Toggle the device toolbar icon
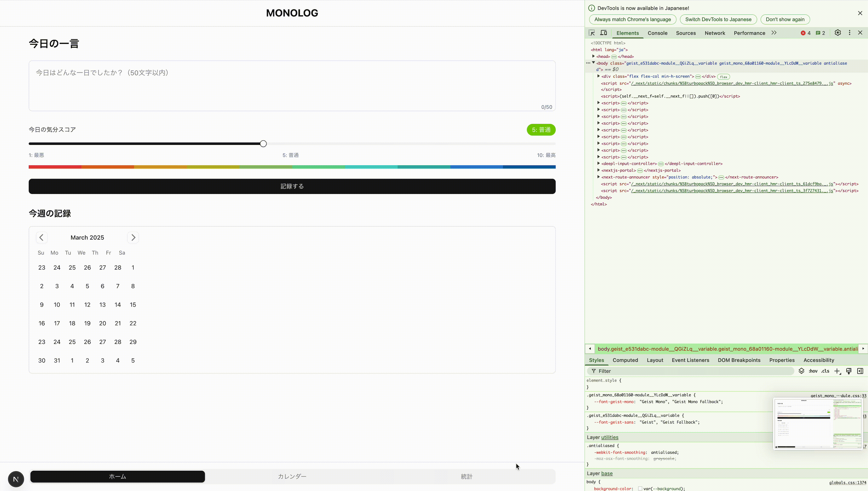Screen dimensions: 868x491 (x=604, y=33)
